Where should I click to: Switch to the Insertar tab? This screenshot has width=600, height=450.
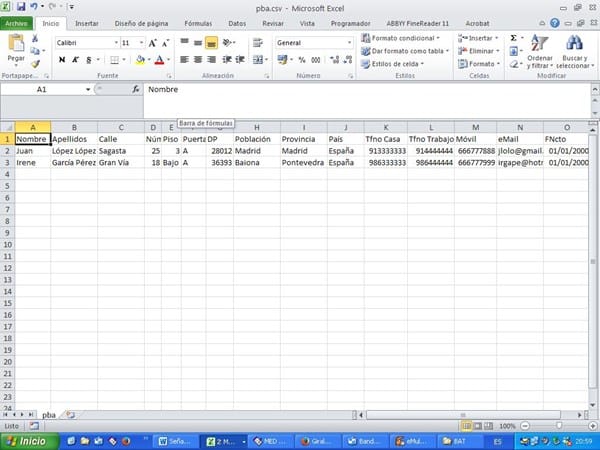[87, 24]
